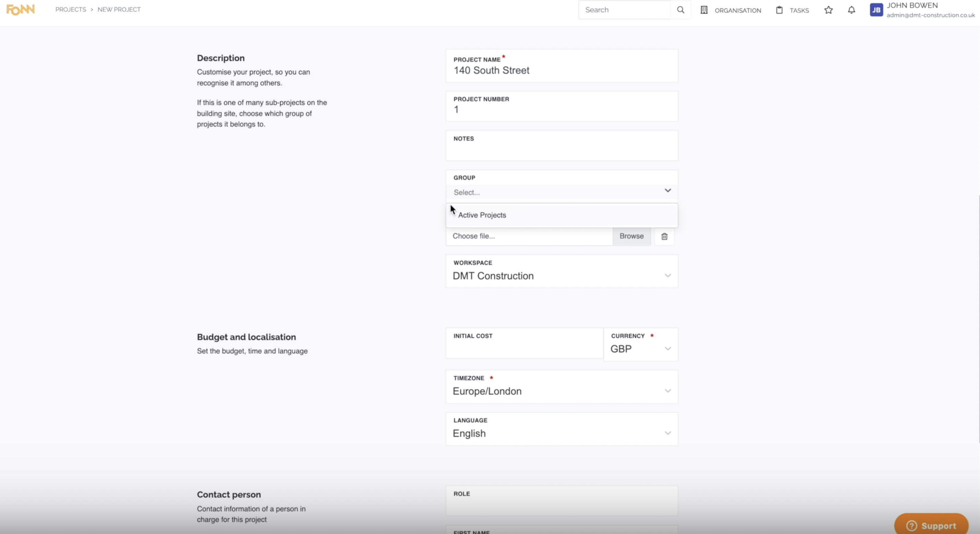Click Budget and localisation heading
This screenshot has height=534, width=980.
click(246, 337)
